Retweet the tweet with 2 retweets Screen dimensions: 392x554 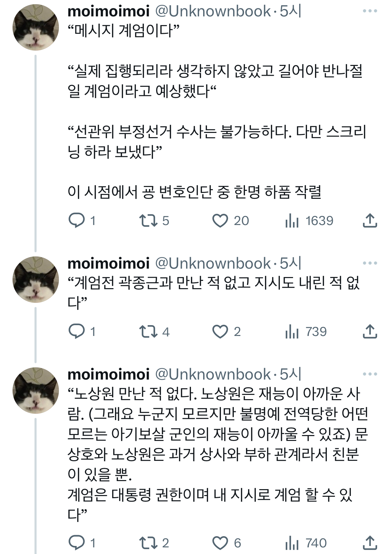(148, 543)
